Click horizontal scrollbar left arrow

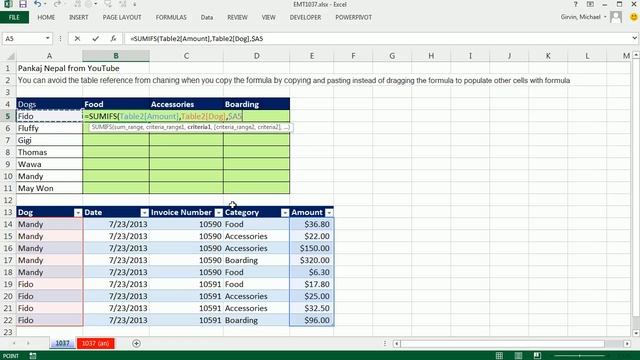[x=396, y=344]
